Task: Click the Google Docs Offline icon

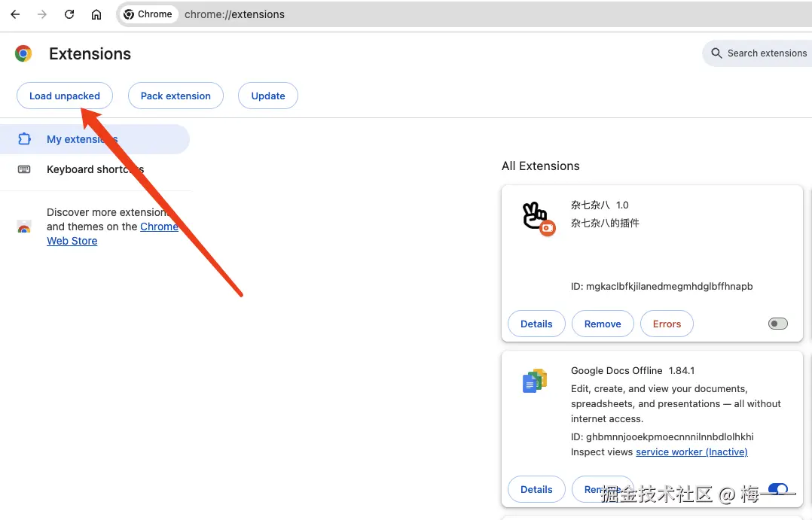Action: point(535,381)
